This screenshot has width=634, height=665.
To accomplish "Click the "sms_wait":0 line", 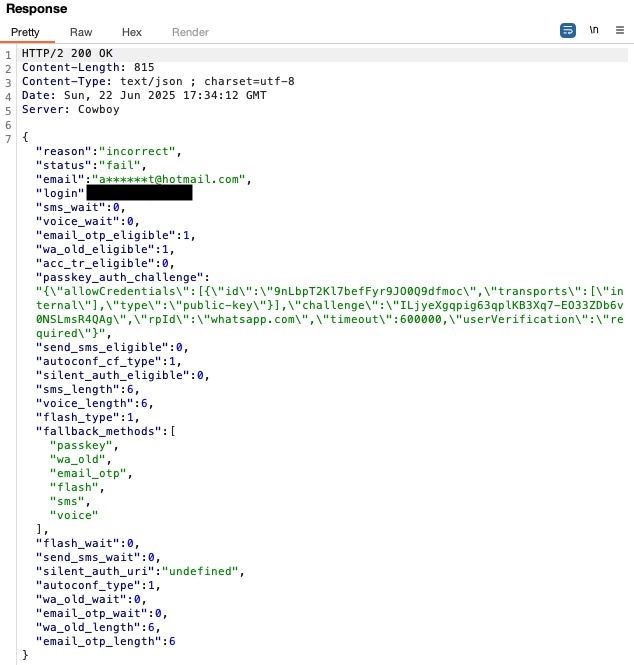I will pyautogui.click(x=81, y=207).
